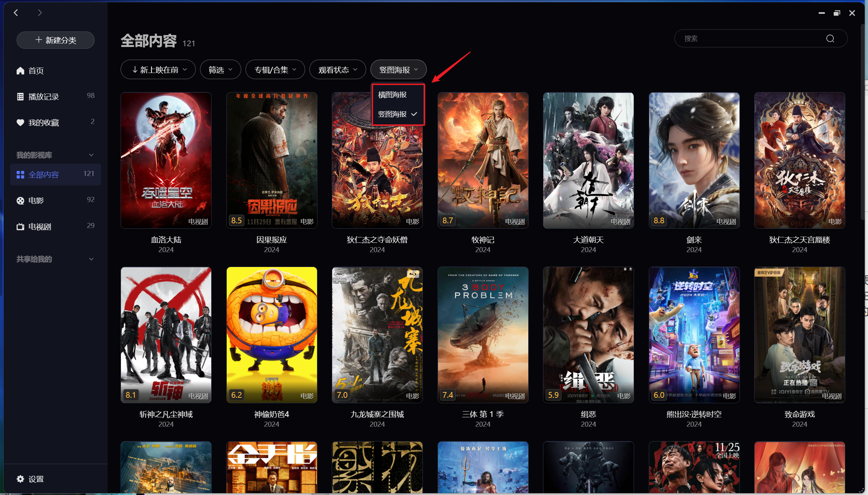The width and height of the screenshot is (868, 495).
Task: Select the TV series category
Action: tap(40, 227)
